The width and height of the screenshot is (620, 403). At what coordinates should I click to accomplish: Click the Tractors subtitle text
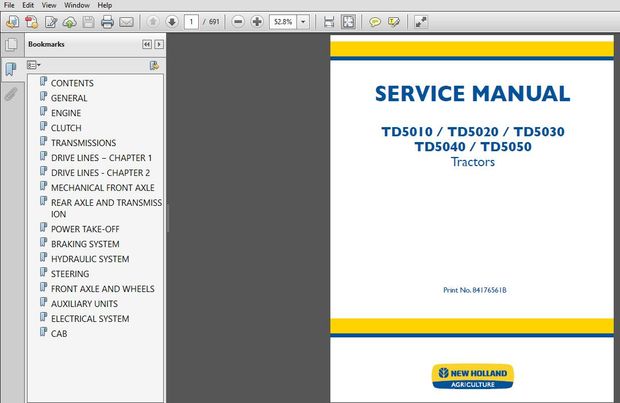[473, 162]
